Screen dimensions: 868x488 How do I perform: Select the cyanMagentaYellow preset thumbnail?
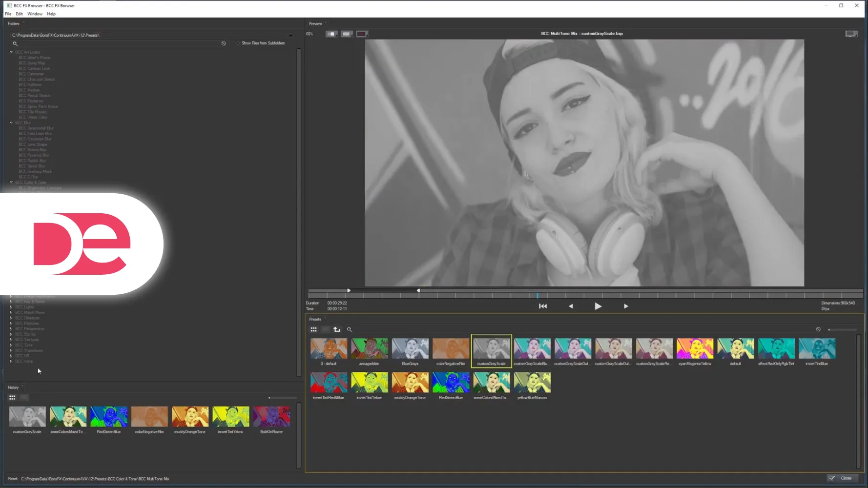point(695,349)
